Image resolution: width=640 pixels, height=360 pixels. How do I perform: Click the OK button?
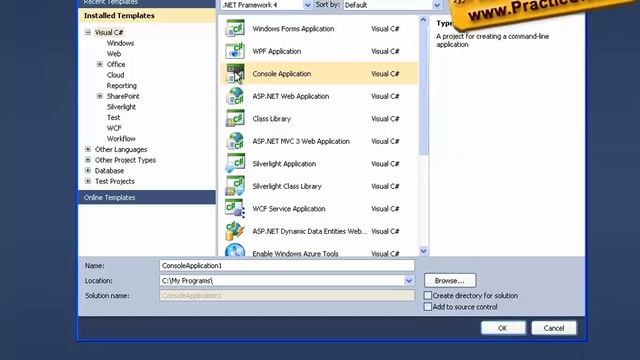pos(503,328)
